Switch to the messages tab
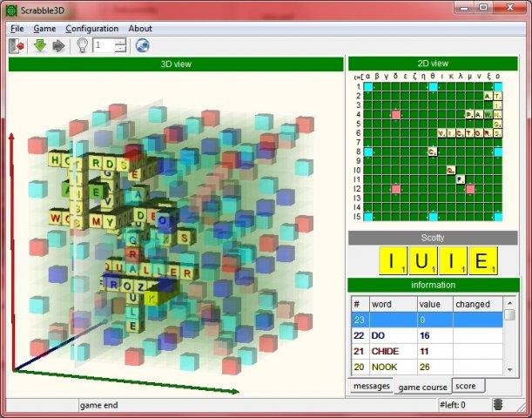Image resolution: width=532 pixels, height=418 pixels. tap(372, 386)
